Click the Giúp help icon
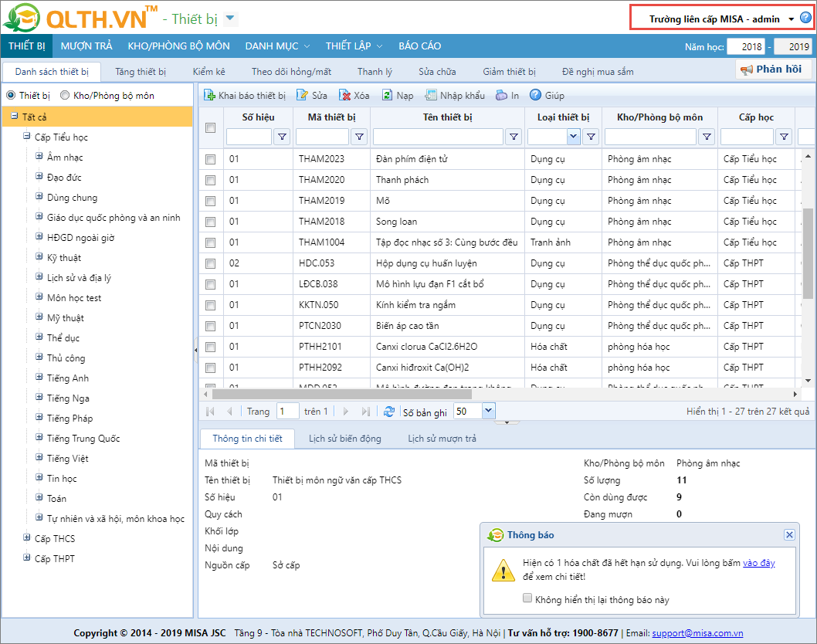 tap(535, 95)
